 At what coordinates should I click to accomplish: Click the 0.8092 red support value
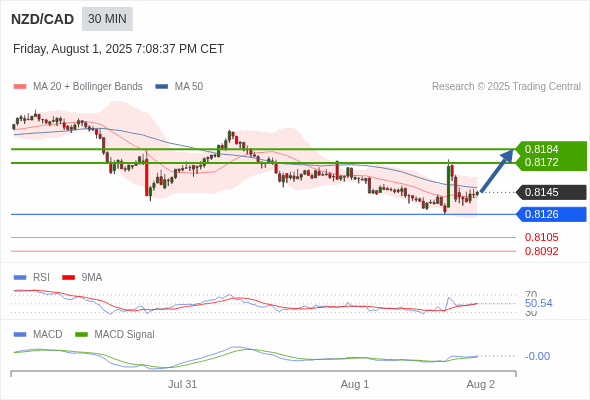pos(541,251)
